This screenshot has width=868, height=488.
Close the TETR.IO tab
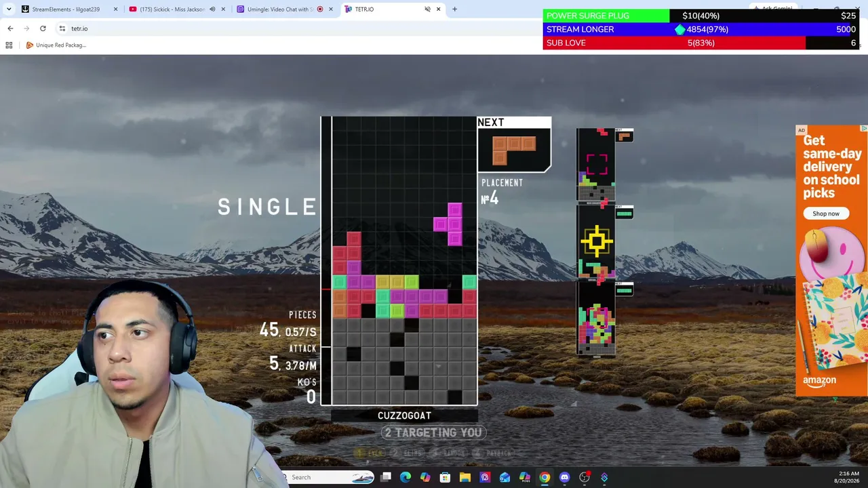[438, 9]
